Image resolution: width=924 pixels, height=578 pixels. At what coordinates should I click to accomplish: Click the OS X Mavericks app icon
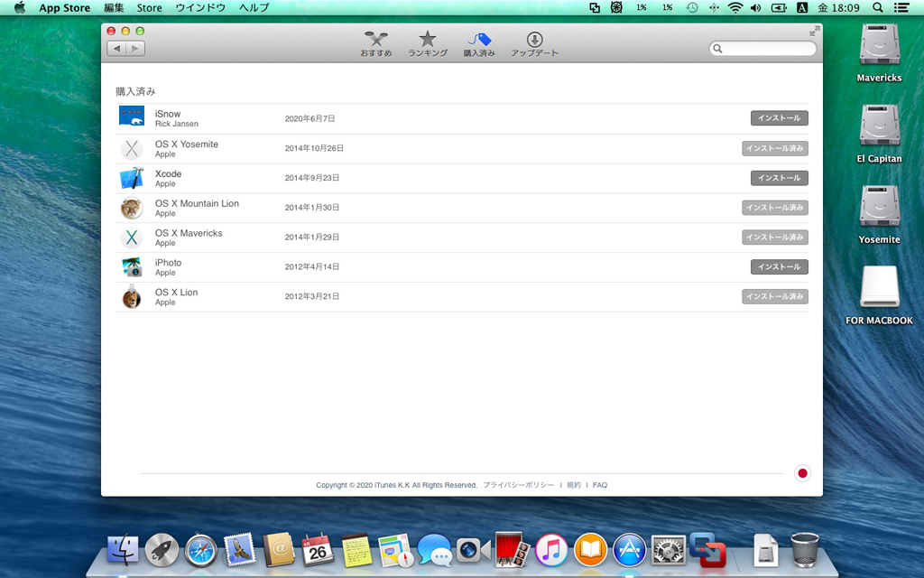[x=132, y=238]
